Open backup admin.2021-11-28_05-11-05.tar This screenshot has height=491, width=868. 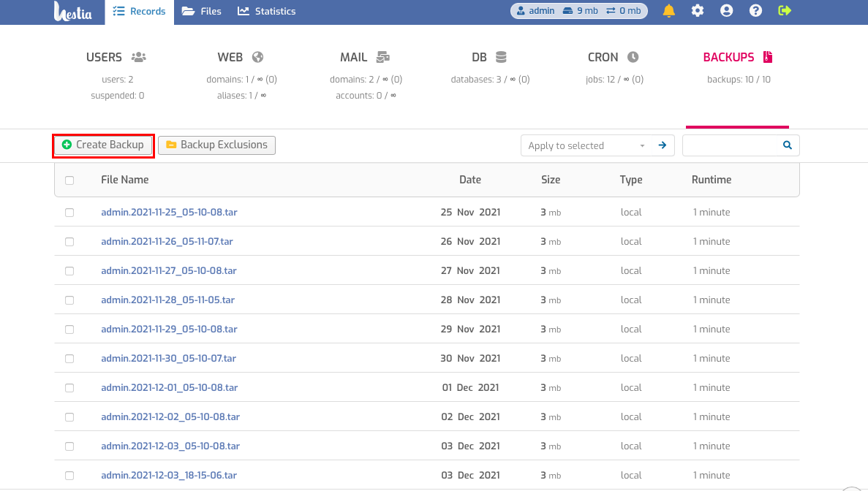pos(167,300)
